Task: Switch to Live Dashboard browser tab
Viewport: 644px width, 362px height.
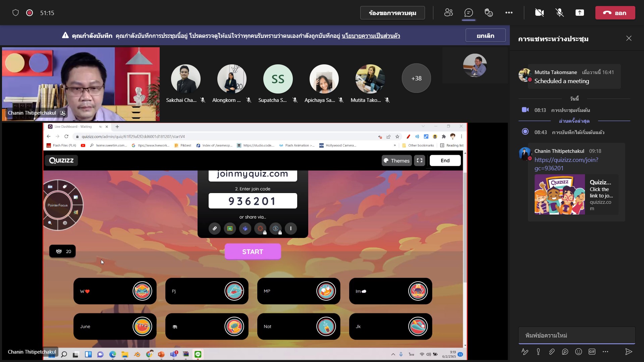Action: click(x=78, y=127)
